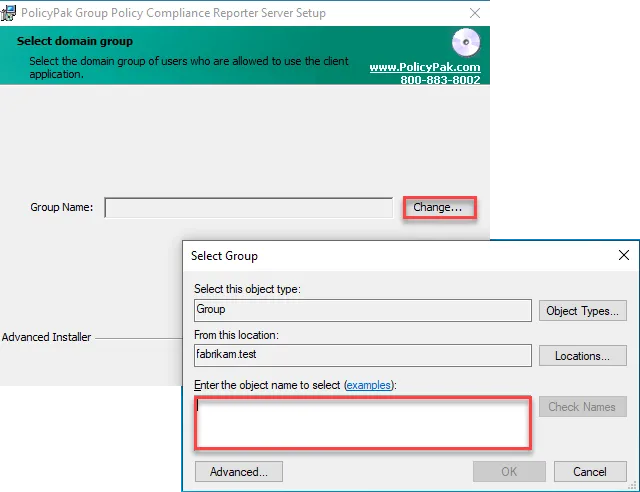Click the Advanced Installer label
This screenshot has width=640, height=492.
pyautogui.click(x=46, y=337)
